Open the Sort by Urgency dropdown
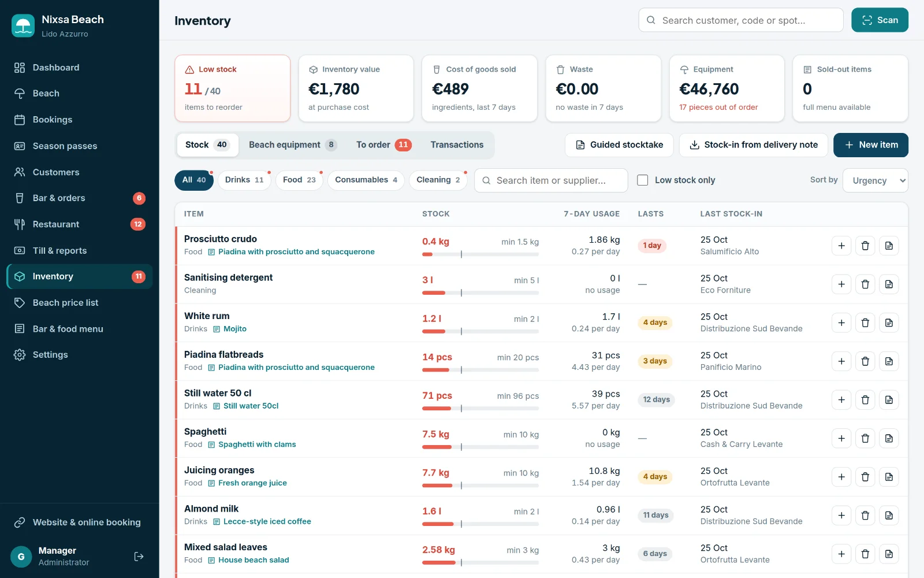This screenshot has width=924, height=578. point(875,180)
